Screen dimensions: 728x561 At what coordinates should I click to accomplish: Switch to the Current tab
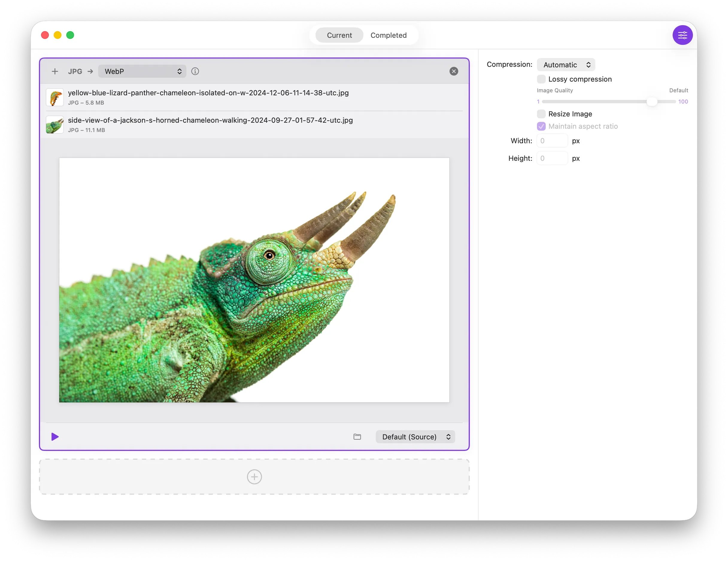pos(339,35)
